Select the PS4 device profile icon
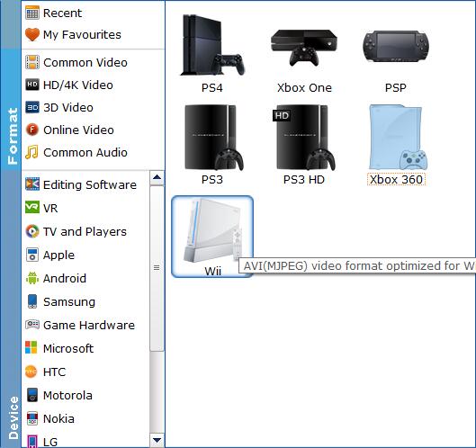This screenshot has width=476, height=448. 212,45
